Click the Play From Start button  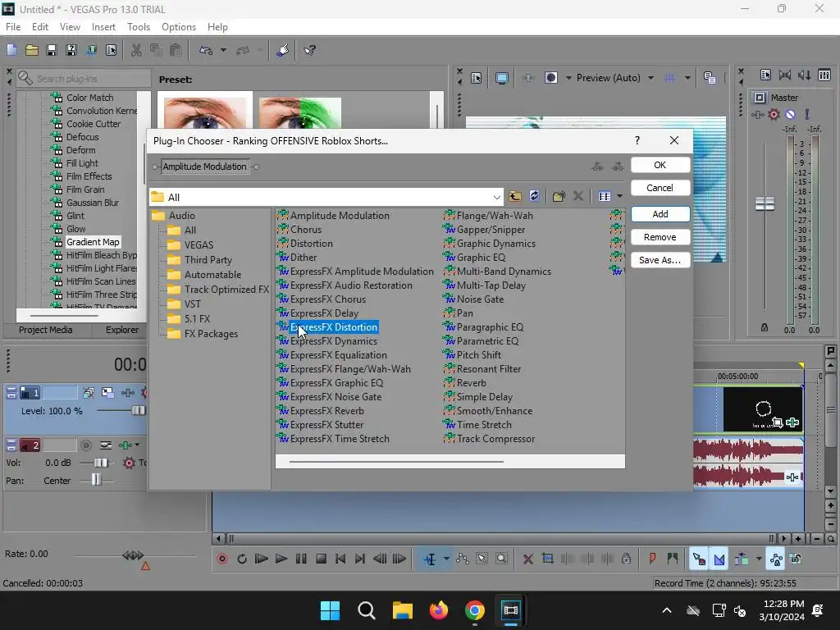[262, 559]
